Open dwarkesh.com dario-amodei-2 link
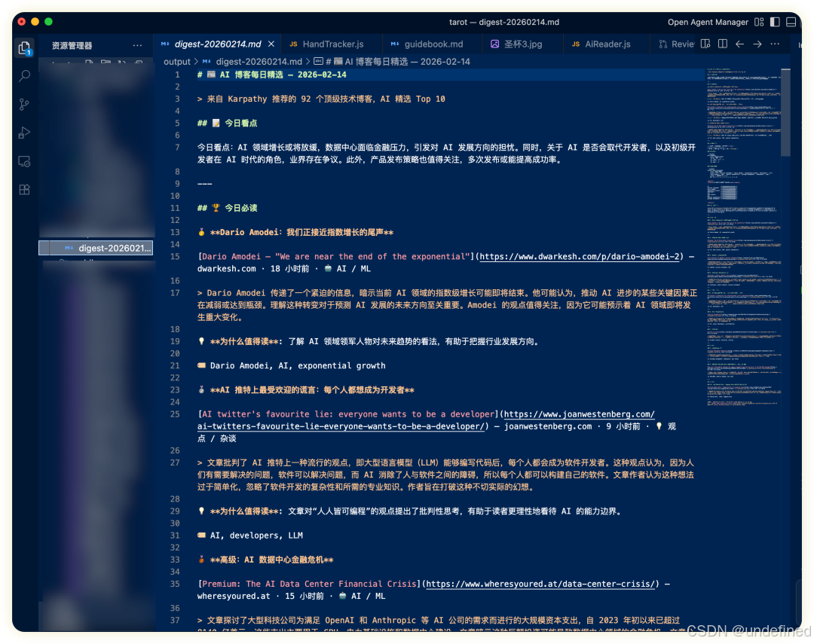814x644 pixels. click(x=580, y=256)
